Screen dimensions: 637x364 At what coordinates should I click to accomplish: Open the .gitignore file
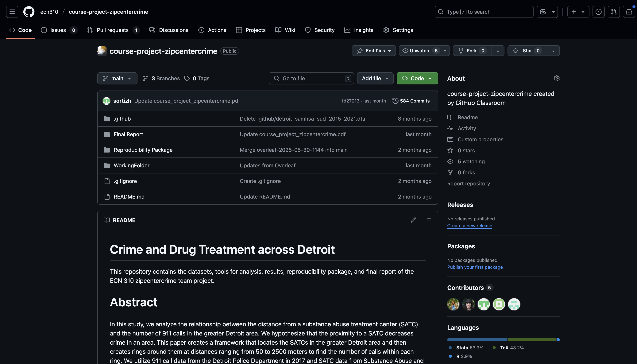point(125,181)
